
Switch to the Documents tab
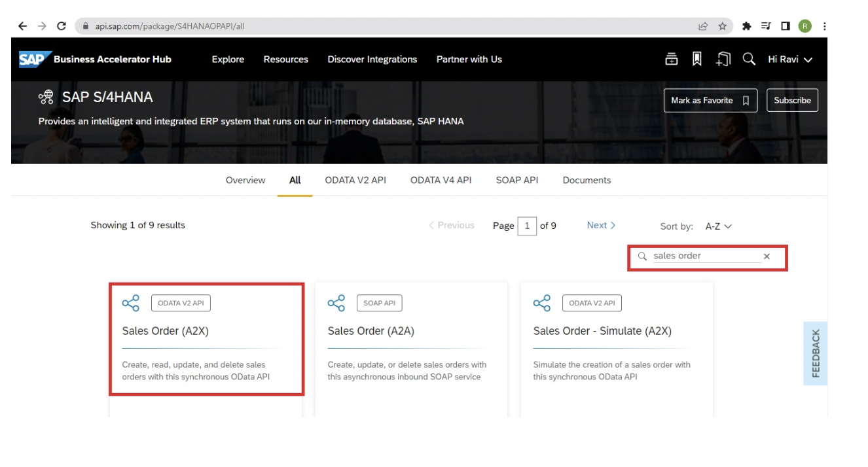click(587, 181)
